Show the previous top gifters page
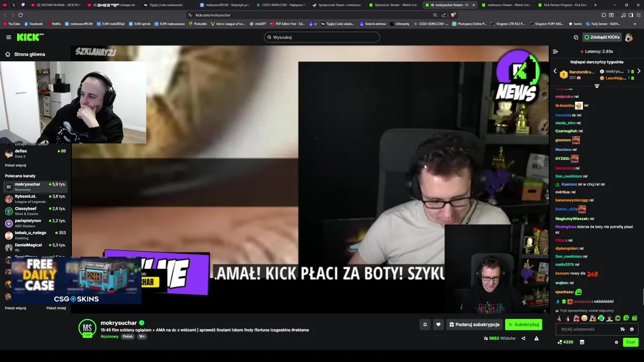 pyautogui.click(x=555, y=71)
